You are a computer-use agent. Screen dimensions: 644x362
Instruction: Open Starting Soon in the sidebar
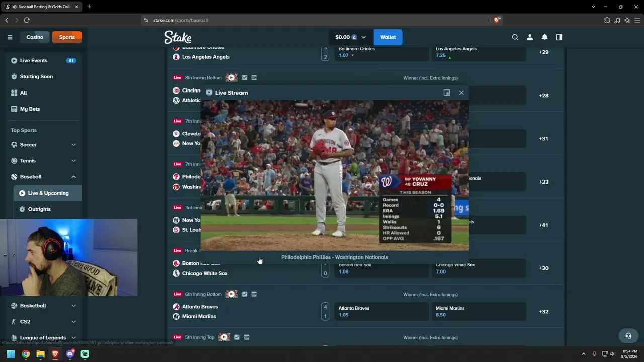[x=44, y=77]
